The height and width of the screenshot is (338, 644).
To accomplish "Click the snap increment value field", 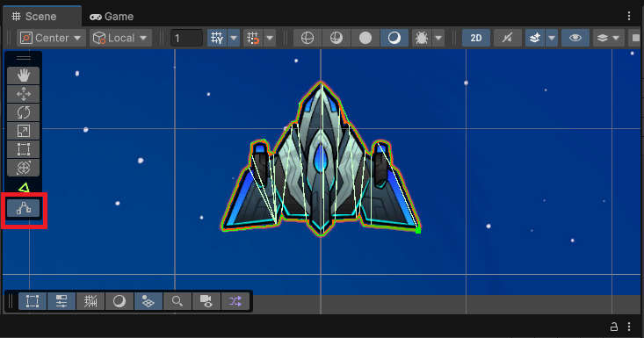I will point(186,38).
